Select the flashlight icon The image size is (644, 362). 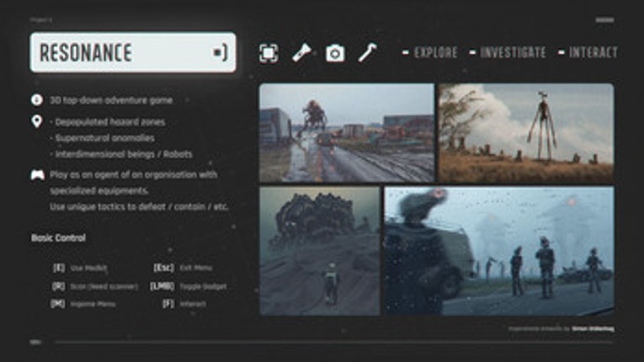click(x=302, y=53)
